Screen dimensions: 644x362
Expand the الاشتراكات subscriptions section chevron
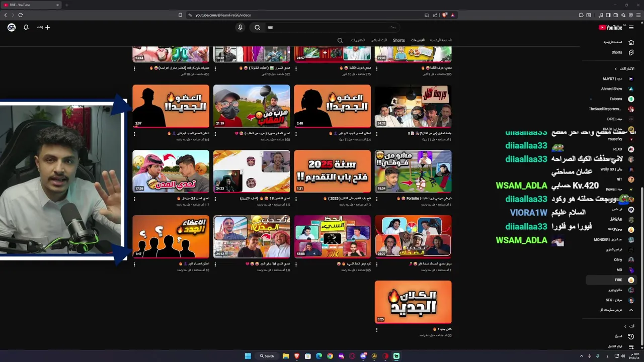tap(615, 69)
